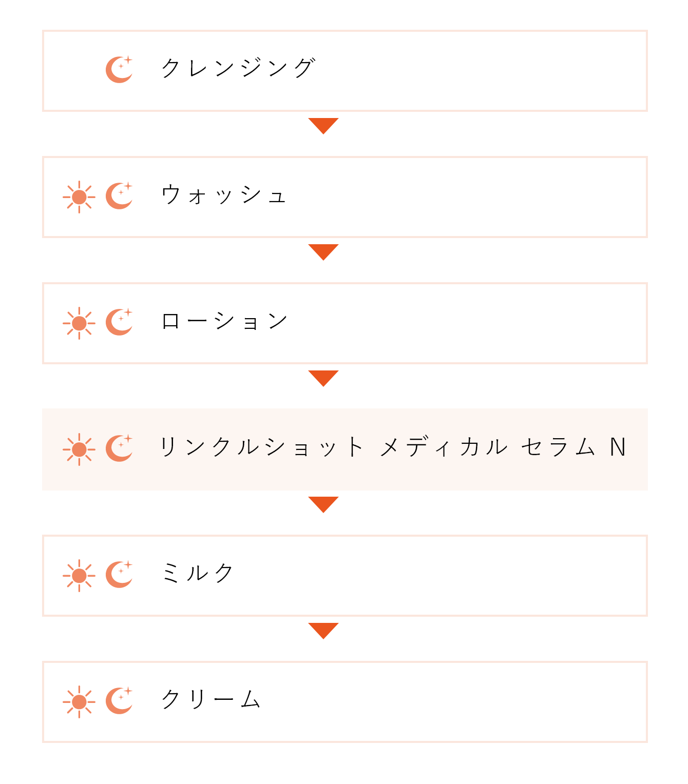688x784 pixels.
Task: Click the moon icon beside ローション
Action: (119, 322)
